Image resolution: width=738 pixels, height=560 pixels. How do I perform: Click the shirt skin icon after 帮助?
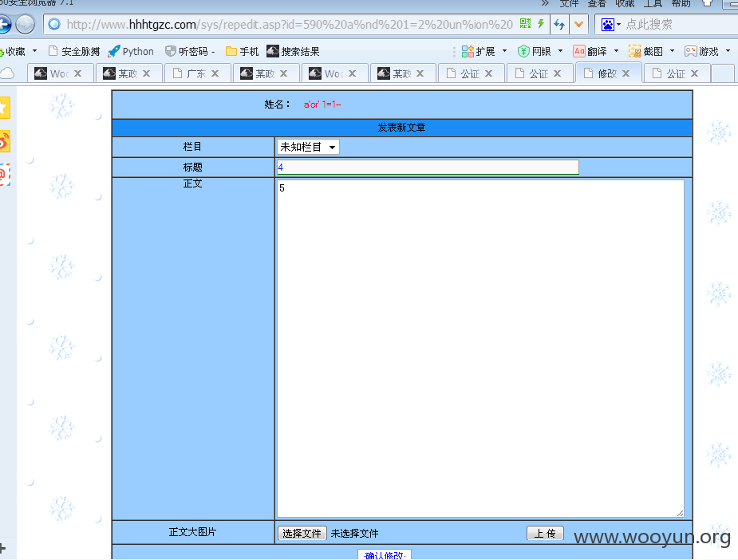707,3
